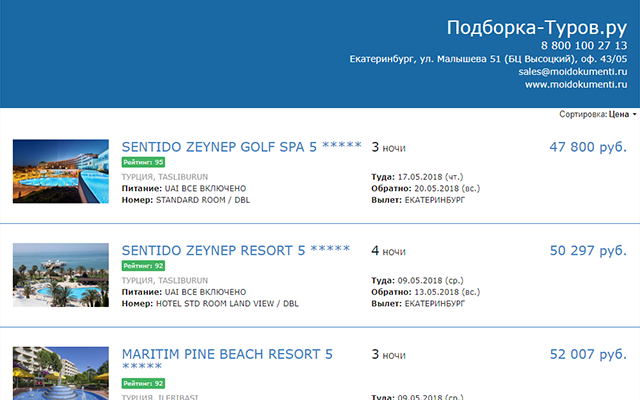The width and height of the screenshot is (640, 400).
Task: Expand the Сортировка: Цена sorting dropdown
Action: coord(597,115)
